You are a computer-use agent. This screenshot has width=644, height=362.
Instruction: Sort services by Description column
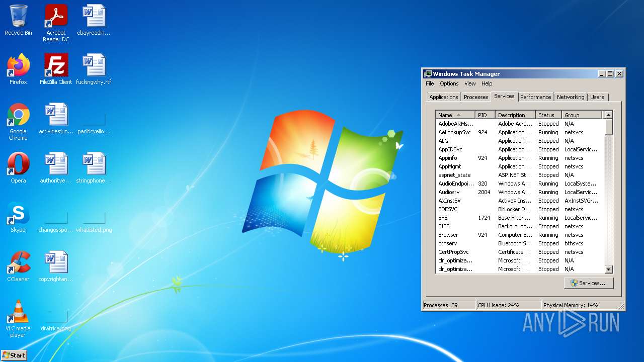pos(515,115)
